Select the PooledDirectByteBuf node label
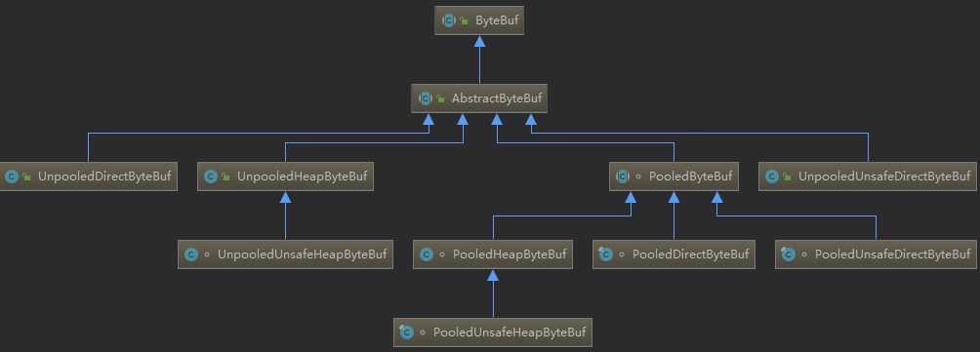The width and height of the screenshot is (980, 352). pyautogui.click(x=690, y=254)
